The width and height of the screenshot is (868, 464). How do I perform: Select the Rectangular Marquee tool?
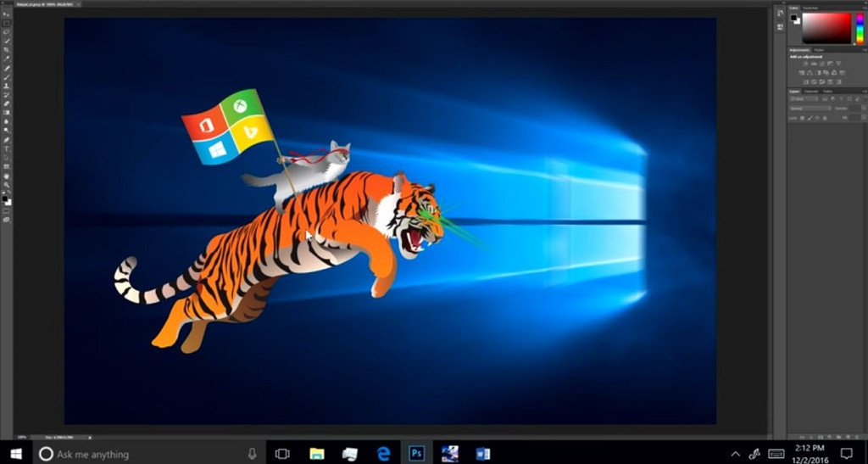(x=7, y=23)
